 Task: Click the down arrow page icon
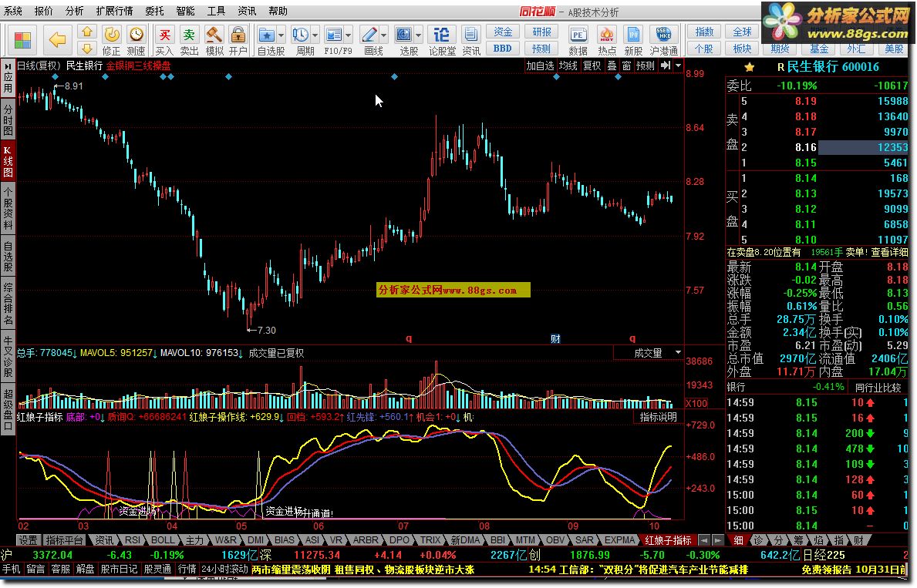pyautogui.click(x=87, y=48)
